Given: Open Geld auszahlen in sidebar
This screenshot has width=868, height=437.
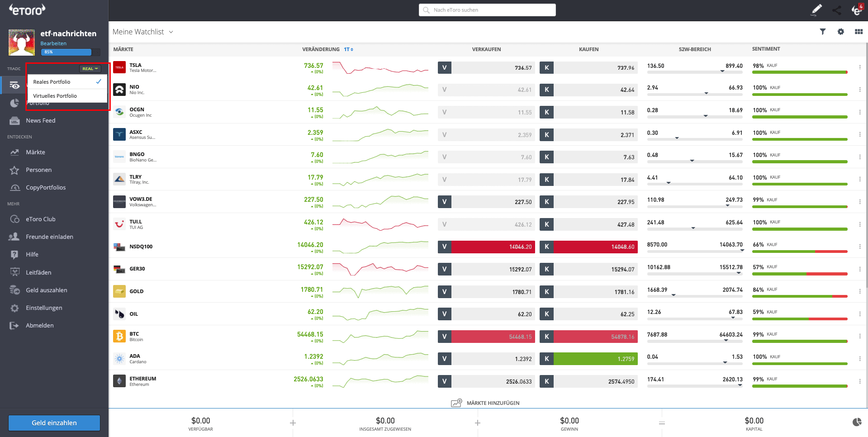Looking at the screenshot, I should point(47,290).
